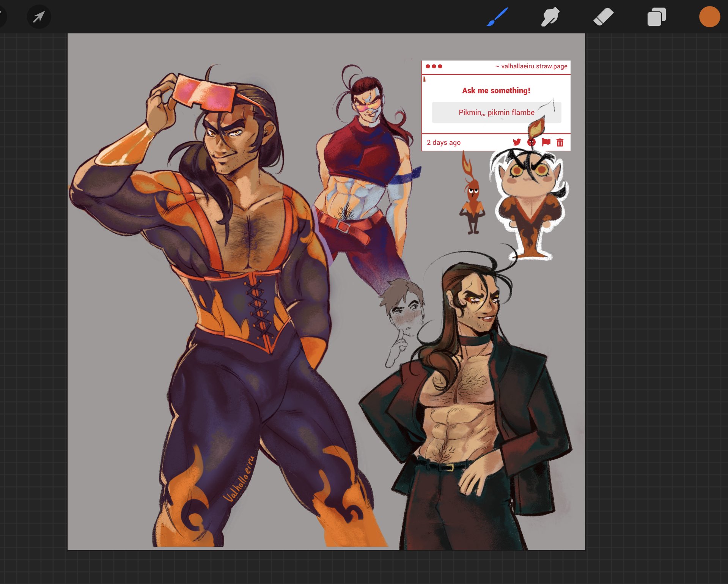Click the 'valhallaeiru.straw.page' address text

534,66
